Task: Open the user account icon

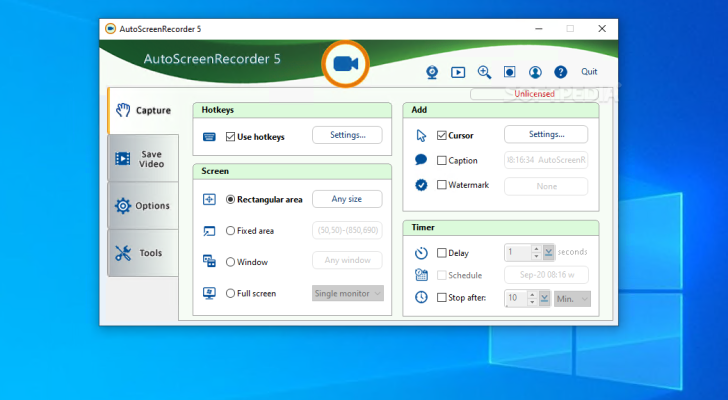Action: (x=535, y=72)
